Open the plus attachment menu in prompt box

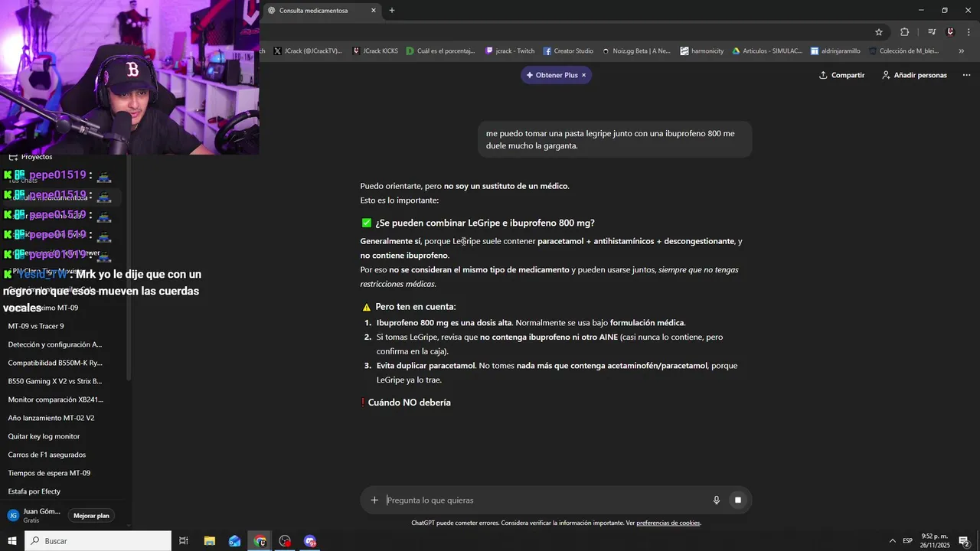point(374,500)
